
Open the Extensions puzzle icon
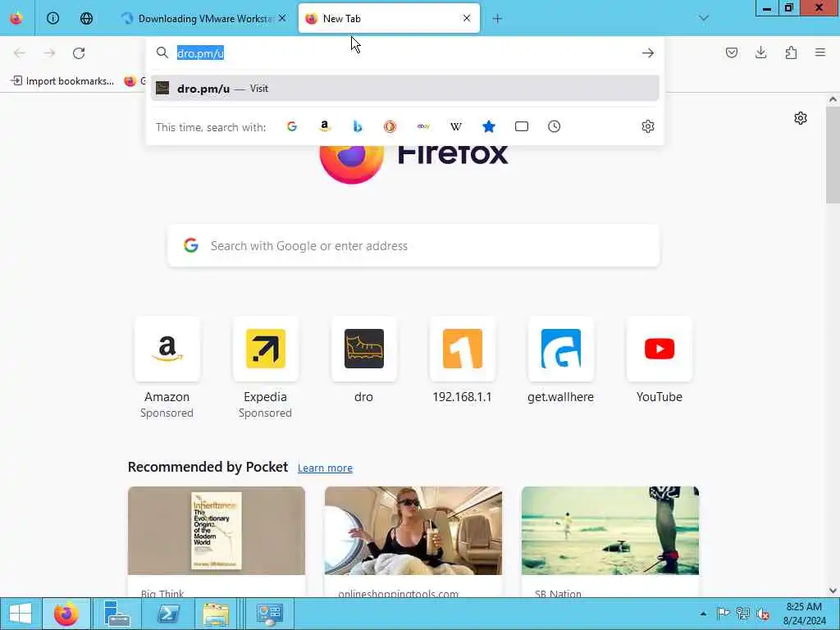point(791,52)
